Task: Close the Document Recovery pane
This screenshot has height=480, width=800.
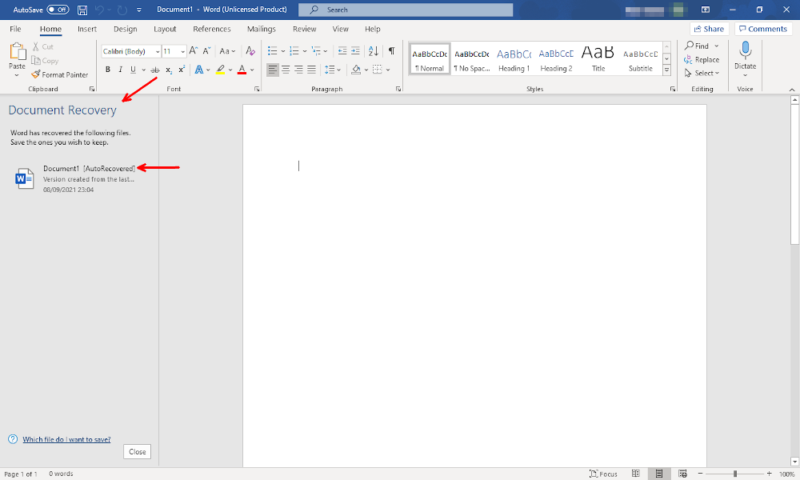Action: click(x=137, y=452)
